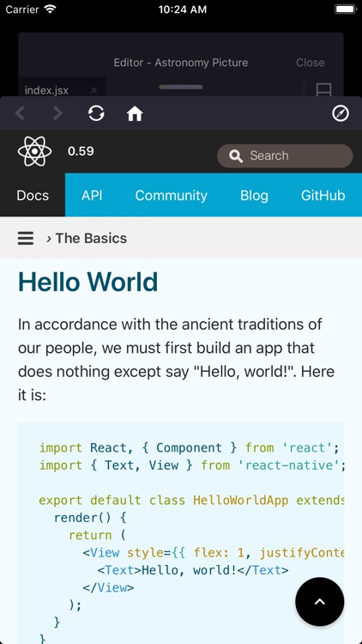Open page in Safari compass icon

(x=341, y=113)
